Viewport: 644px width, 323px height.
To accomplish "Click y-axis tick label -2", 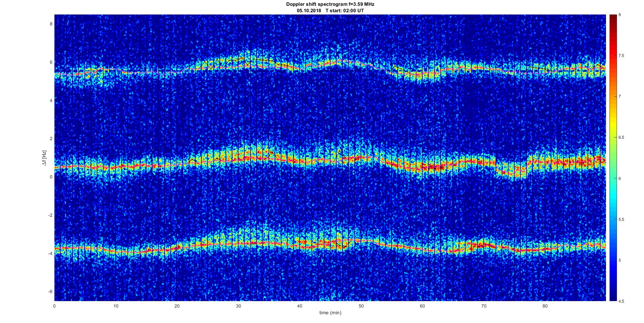I will click(x=50, y=215).
